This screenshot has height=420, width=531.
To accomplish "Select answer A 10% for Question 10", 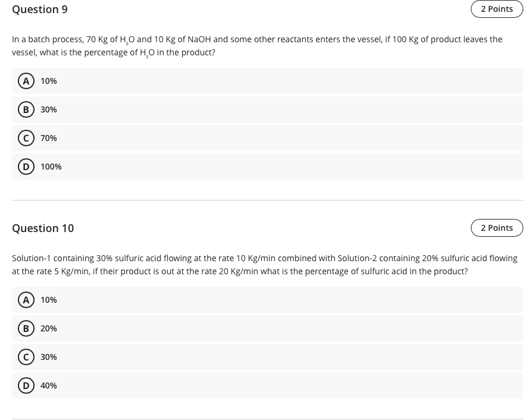I will [48, 300].
